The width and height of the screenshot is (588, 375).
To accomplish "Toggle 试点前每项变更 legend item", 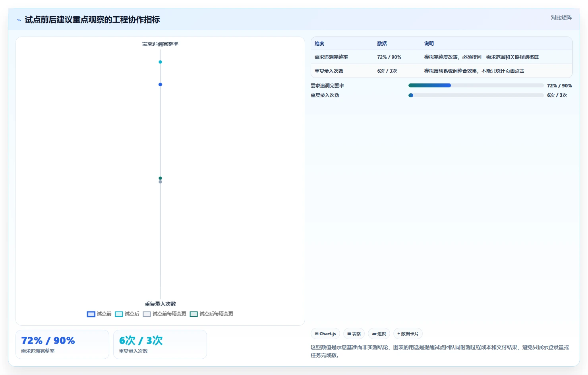I will [164, 314].
